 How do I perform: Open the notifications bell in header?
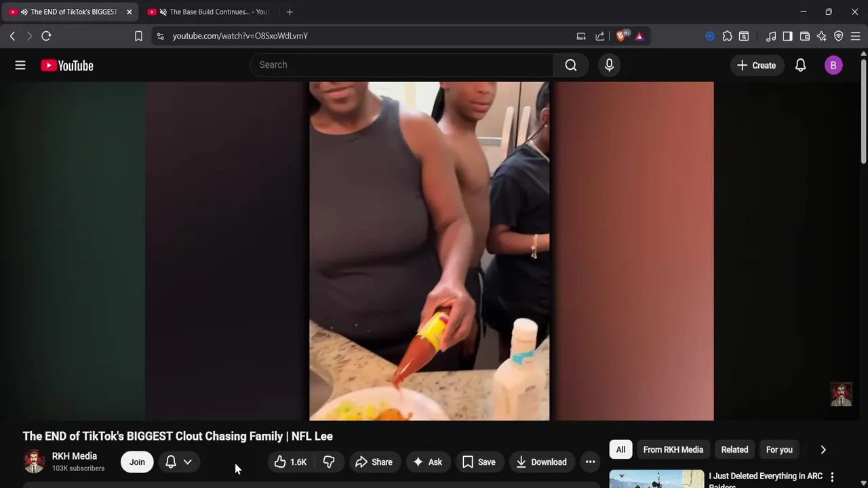tap(801, 65)
